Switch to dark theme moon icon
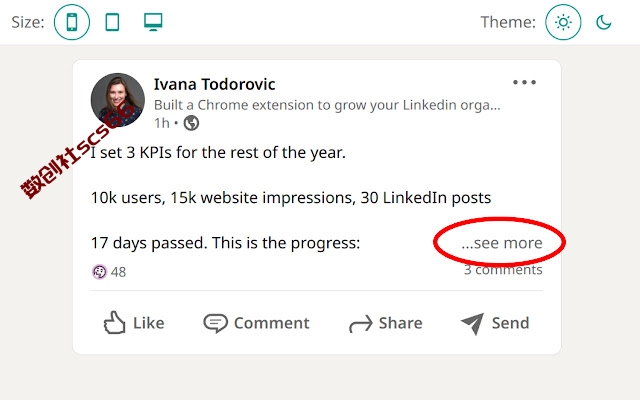This screenshot has width=640, height=400. coord(604,22)
